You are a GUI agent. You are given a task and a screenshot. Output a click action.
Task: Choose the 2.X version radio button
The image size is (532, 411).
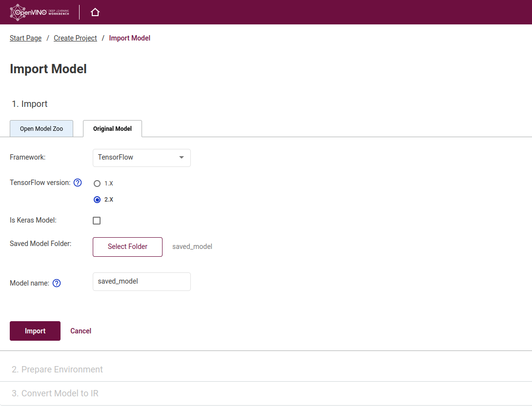click(x=97, y=200)
